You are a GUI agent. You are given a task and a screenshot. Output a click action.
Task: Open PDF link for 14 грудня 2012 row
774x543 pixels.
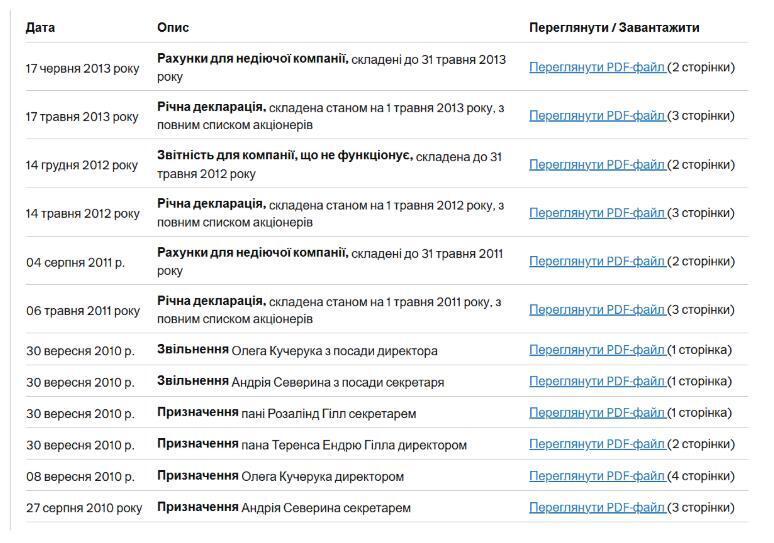click(596, 164)
